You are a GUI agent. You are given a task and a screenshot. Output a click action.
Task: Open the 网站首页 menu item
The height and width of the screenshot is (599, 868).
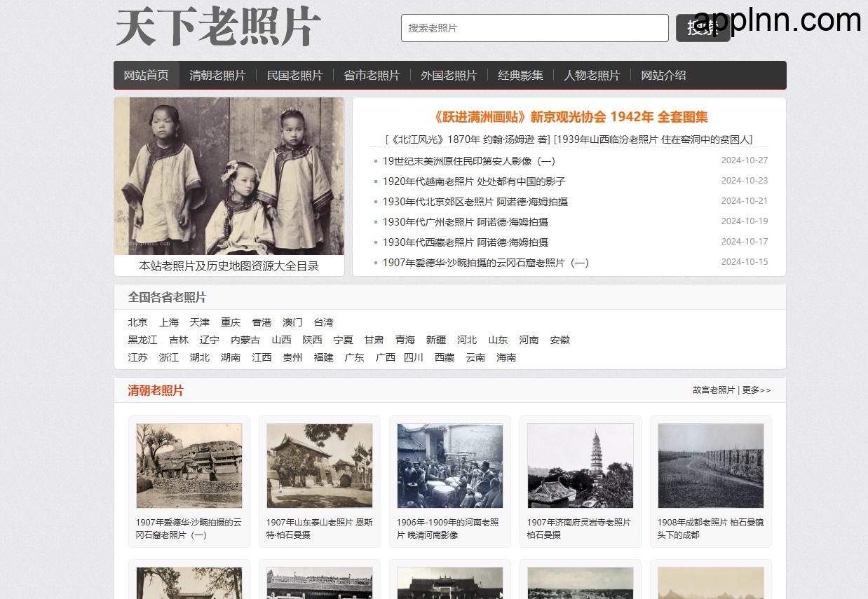pos(146,75)
